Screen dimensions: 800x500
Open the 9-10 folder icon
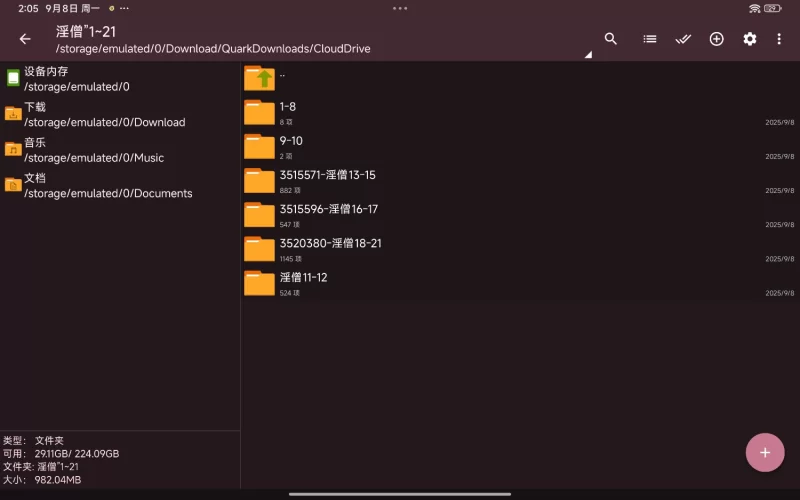click(x=259, y=146)
